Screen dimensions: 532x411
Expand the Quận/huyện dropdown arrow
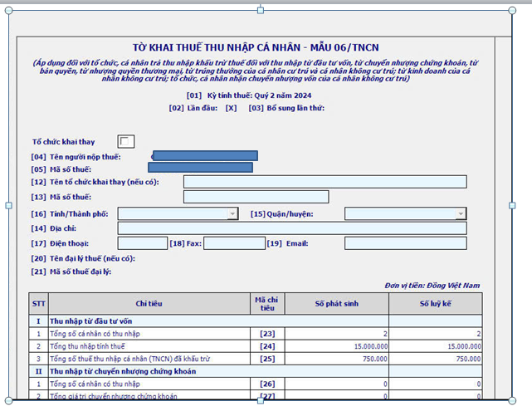point(461,214)
